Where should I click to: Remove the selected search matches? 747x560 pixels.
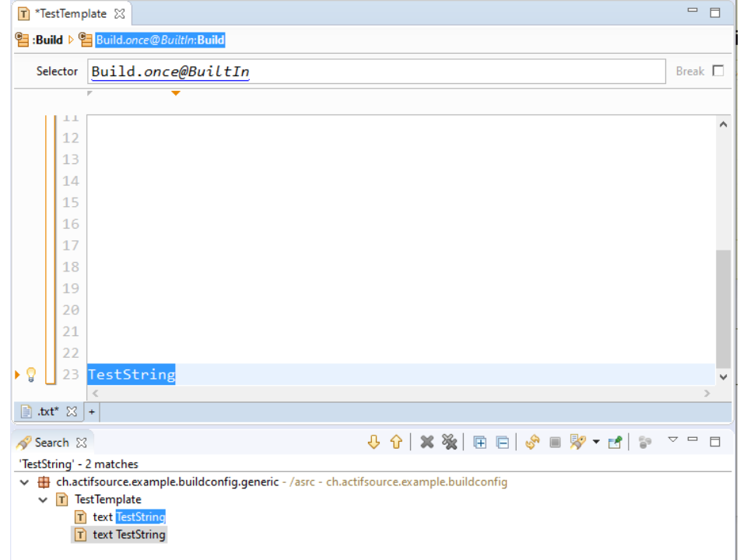coord(426,443)
